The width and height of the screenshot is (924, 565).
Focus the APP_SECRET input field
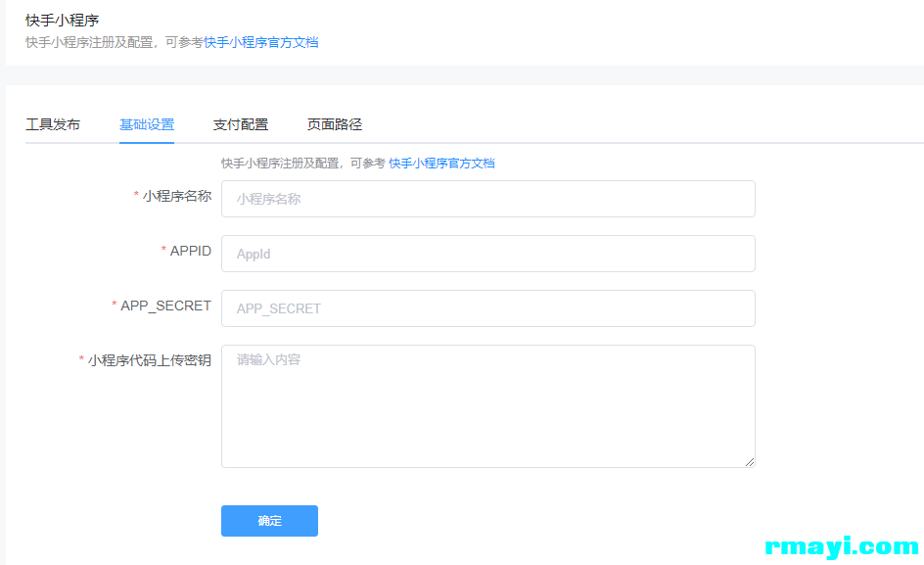(x=487, y=308)
